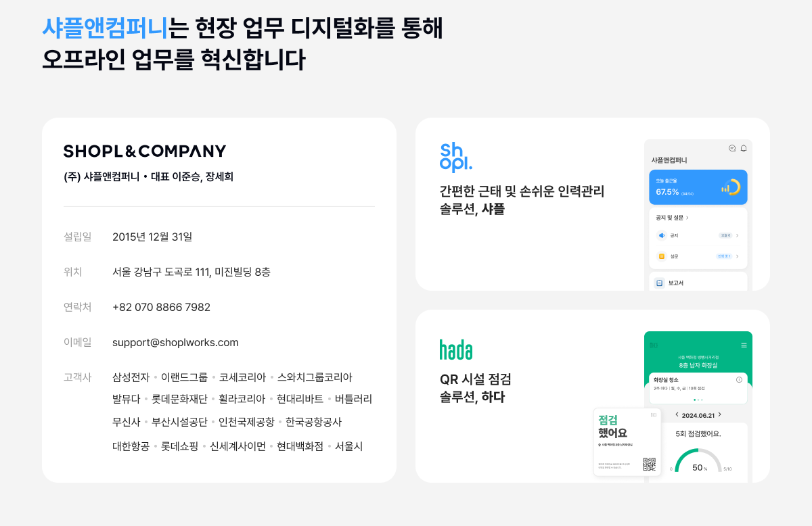Click the blue 오늘 출근율 67.5% card
This screenshot has height=526, width=812.
tap(698, 187)
